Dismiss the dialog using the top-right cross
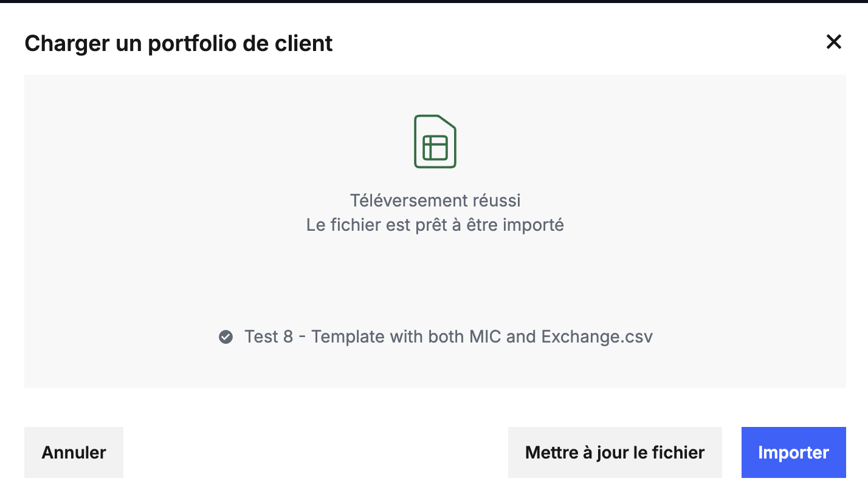 coord(833,42)
